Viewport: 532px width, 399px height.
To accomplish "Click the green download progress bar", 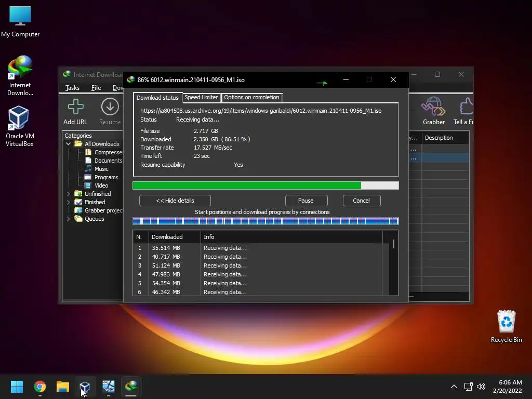I will click(x=265, y=185).
